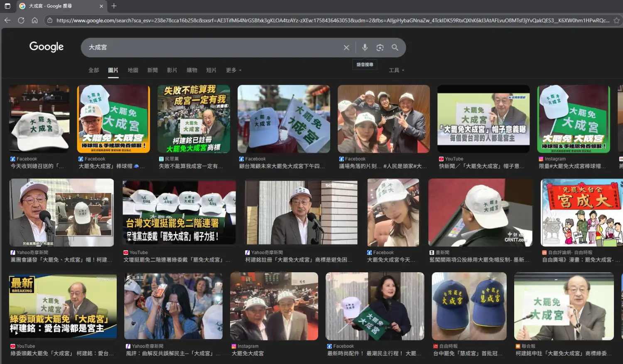Click caption 文壇挺罷免二階連署綠委戴
The height and width of the screenshot is (364, 623).
tap(177, 260)
